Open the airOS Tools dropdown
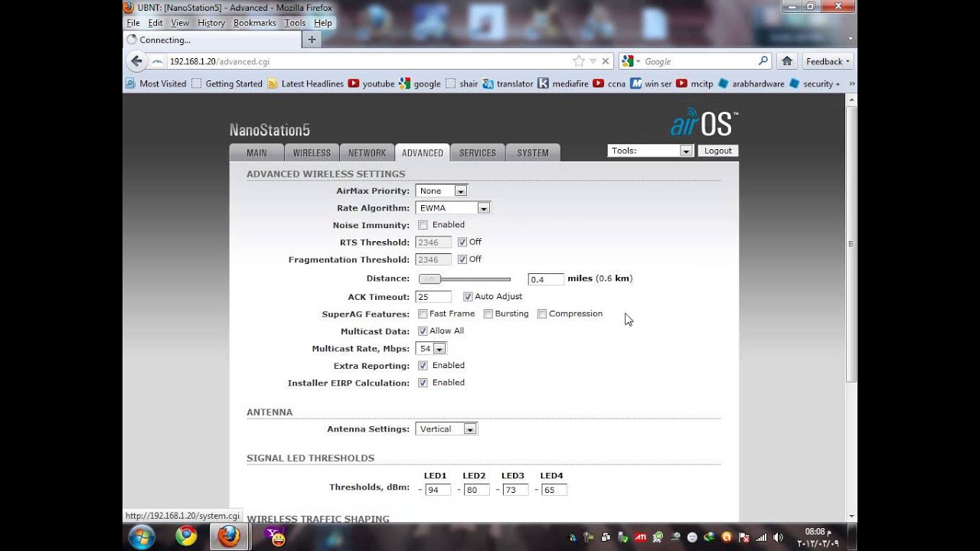The width and height of the screenshot is (980, 551). [651, 151]
